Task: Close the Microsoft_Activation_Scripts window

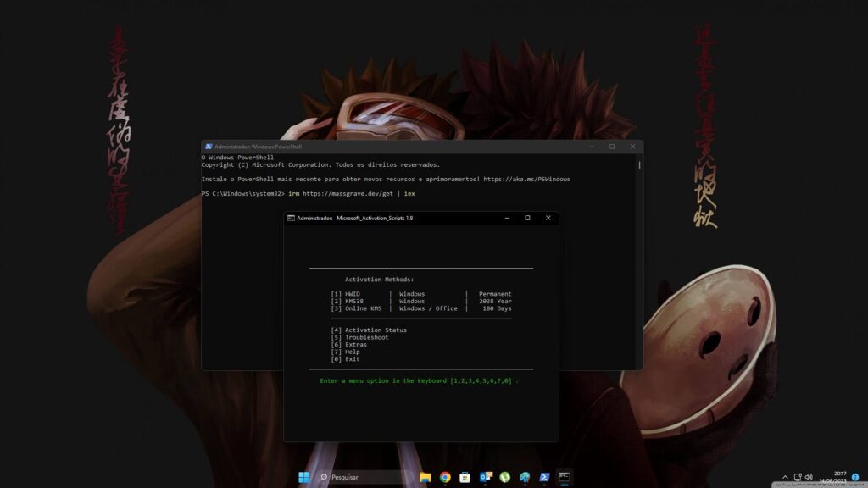Action: [548, 218]
